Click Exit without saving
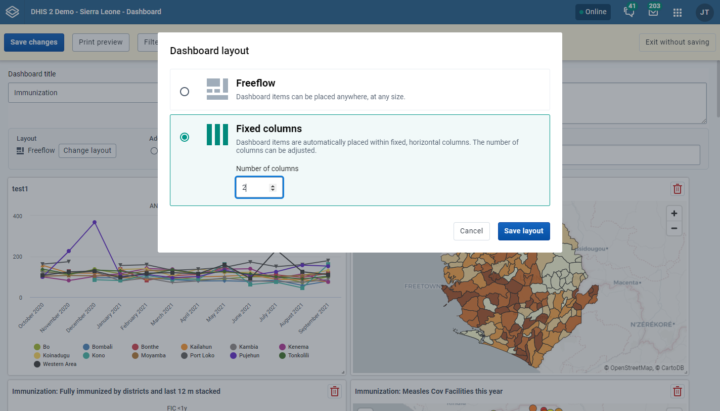The height and width of the screenshot is (411, 720). (x=677, y=42)
